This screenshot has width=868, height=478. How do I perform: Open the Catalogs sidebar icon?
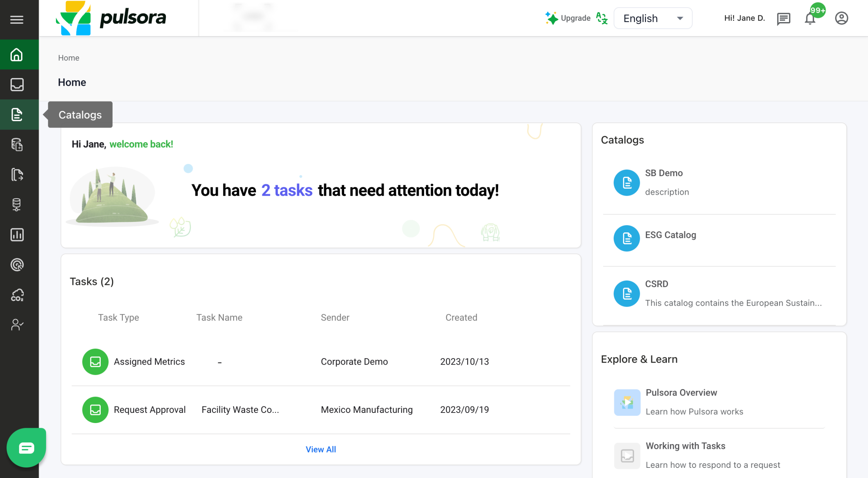pos(17,115)
